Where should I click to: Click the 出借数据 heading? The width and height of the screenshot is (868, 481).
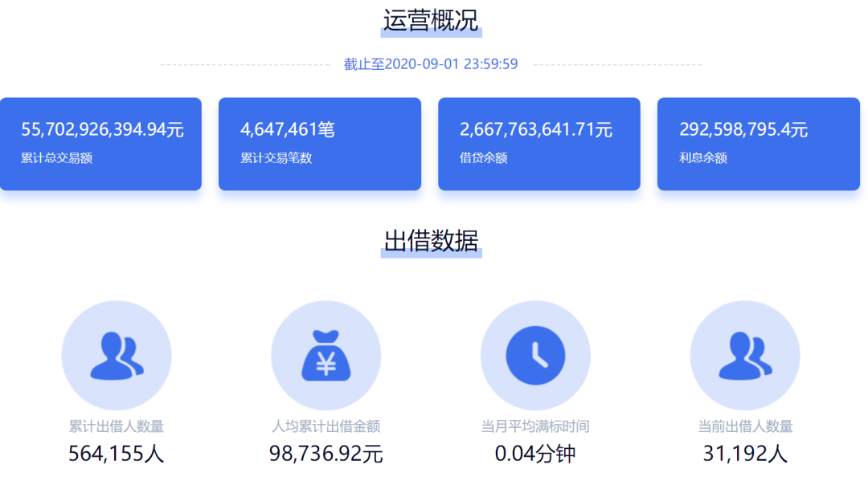coord(431,241)
